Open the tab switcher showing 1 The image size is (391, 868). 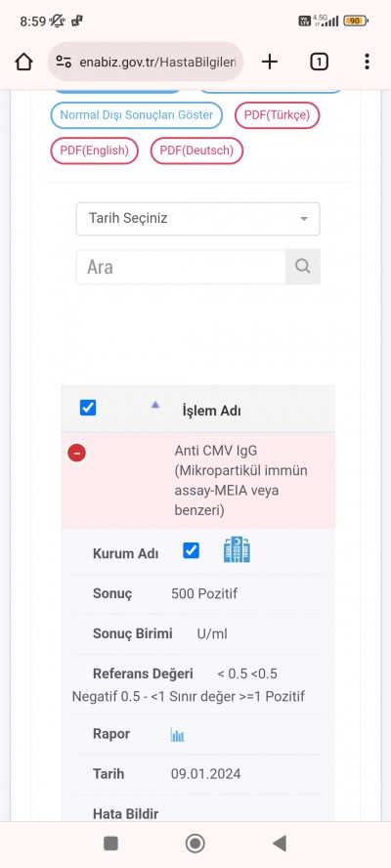(x=319, y=62)
